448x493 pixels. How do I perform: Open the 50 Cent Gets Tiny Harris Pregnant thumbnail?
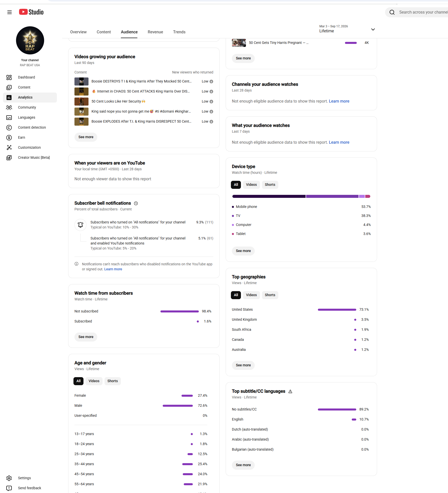pos(239,43)
